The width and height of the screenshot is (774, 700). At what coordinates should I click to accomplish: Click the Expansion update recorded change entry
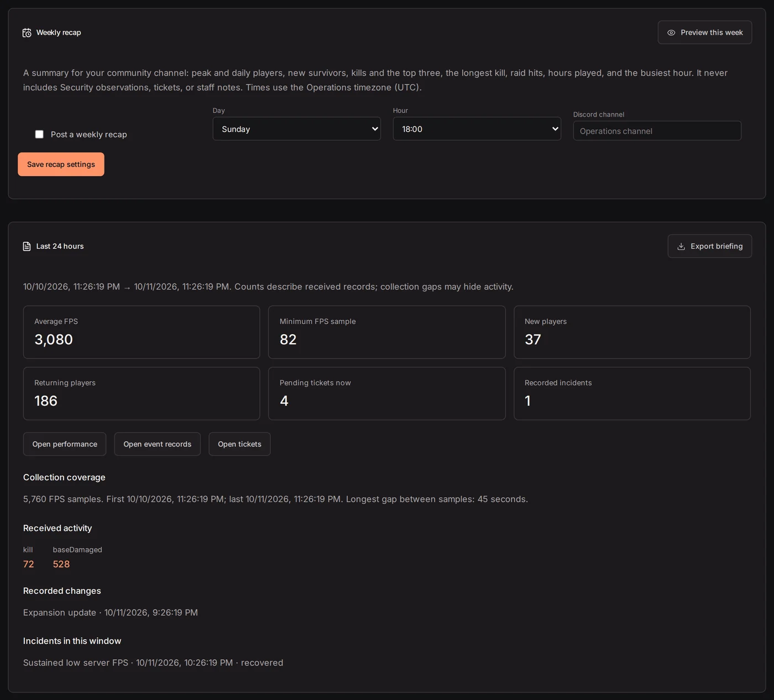point(111,612)
